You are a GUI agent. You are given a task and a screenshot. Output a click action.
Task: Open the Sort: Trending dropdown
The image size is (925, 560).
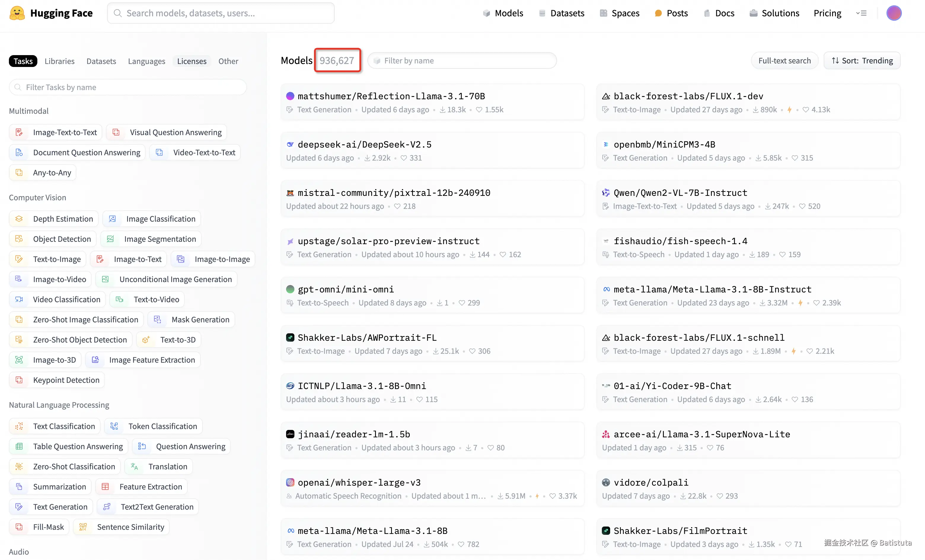(x=862, y=60)
